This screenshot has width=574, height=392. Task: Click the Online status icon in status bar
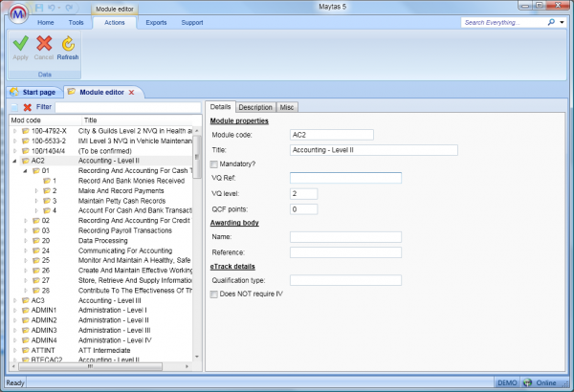click(x=526, y=383)
